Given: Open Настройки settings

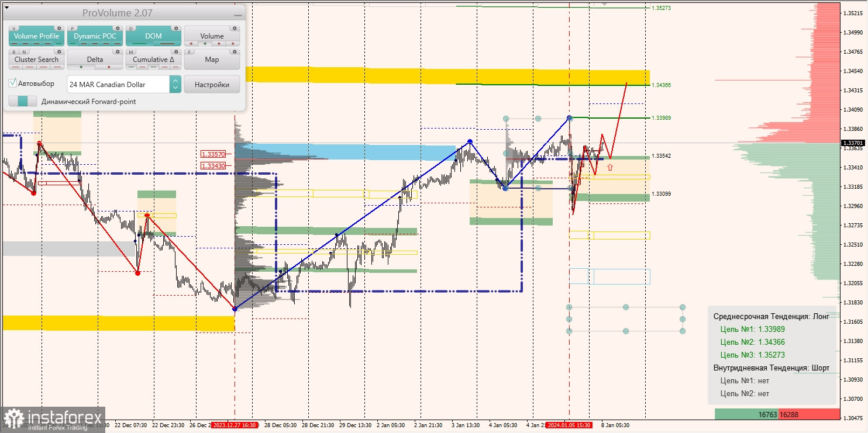Looking at the screenshot, I should 212,84.
